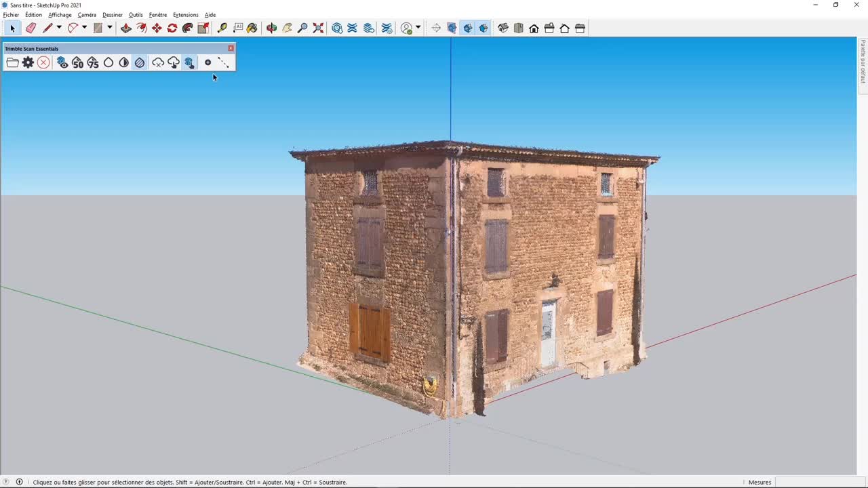Open the Line tool dropdown arrow

58,28
